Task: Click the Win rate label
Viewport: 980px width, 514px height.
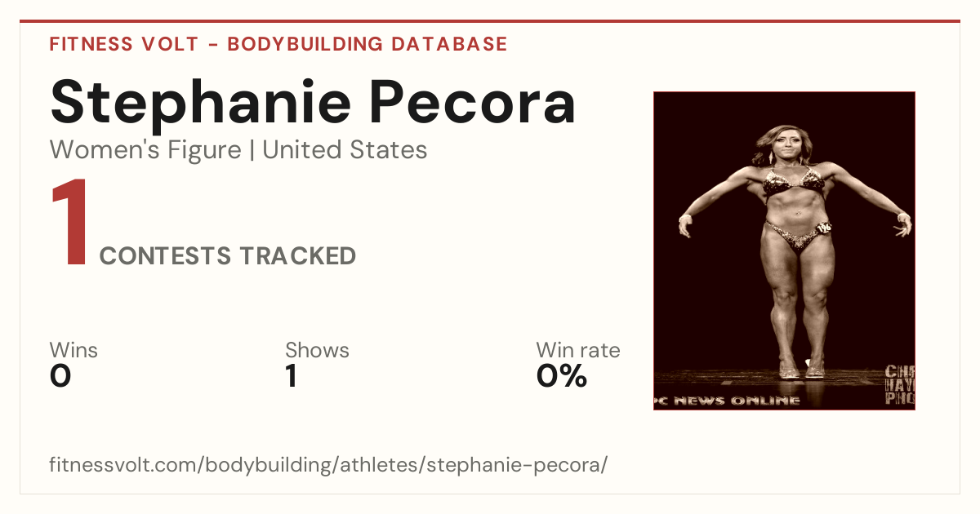Action: click(x=578, y=351)
